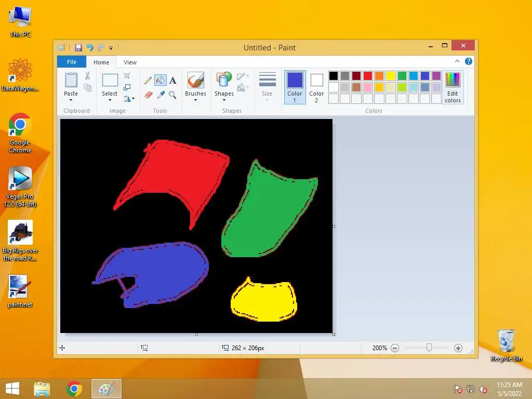Select the Pencil tool

click(148, 81)
